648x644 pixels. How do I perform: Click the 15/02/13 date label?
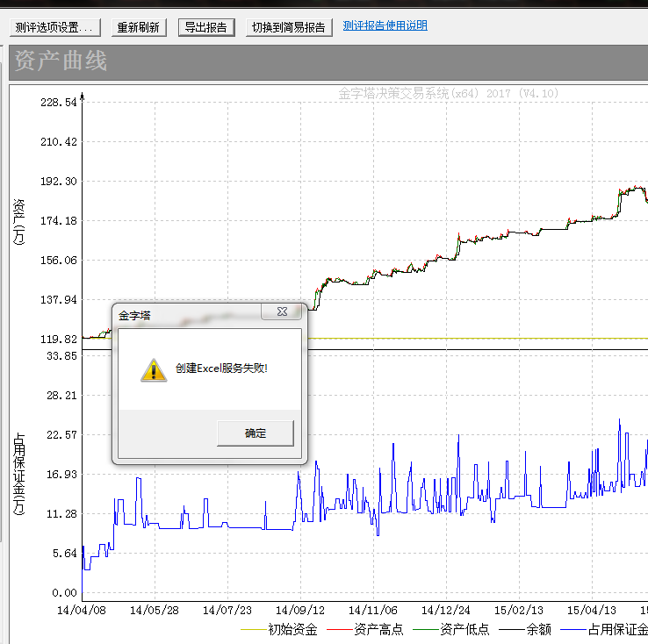tap(519, 610)
